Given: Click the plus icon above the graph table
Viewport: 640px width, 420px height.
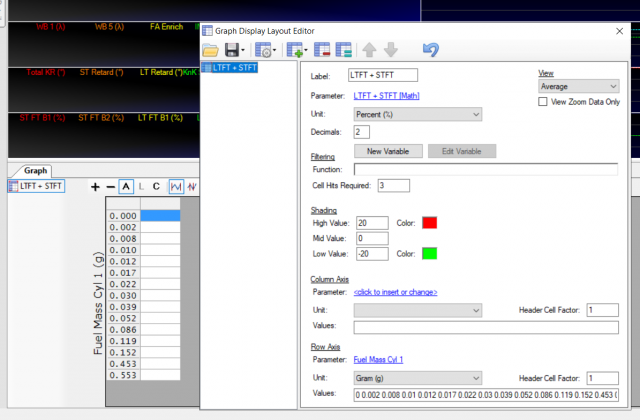Looking at the screenshot, I should tap(96, 187).
